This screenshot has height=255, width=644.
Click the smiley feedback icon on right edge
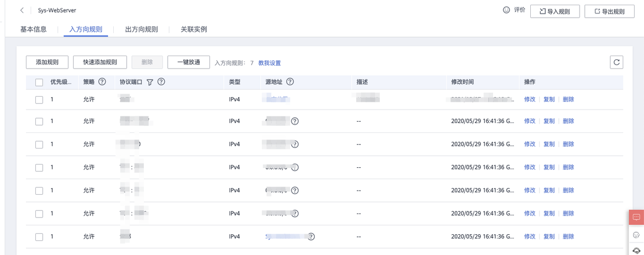(636, 235)
